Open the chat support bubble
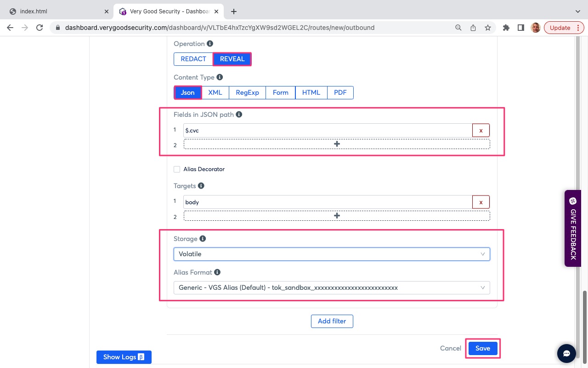The image size is (588, 368). pyautogui.click(x=567, y=353)
